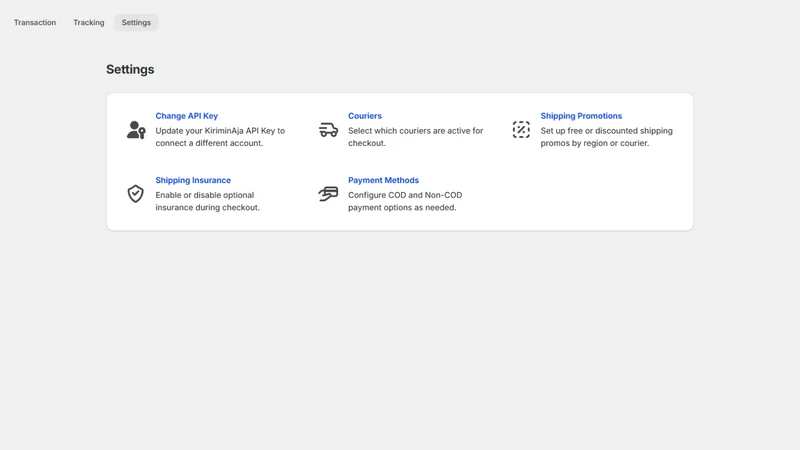Switch to the Transaction tab
This screenshot has height=450, width=800.
click(x=35, y=22)
